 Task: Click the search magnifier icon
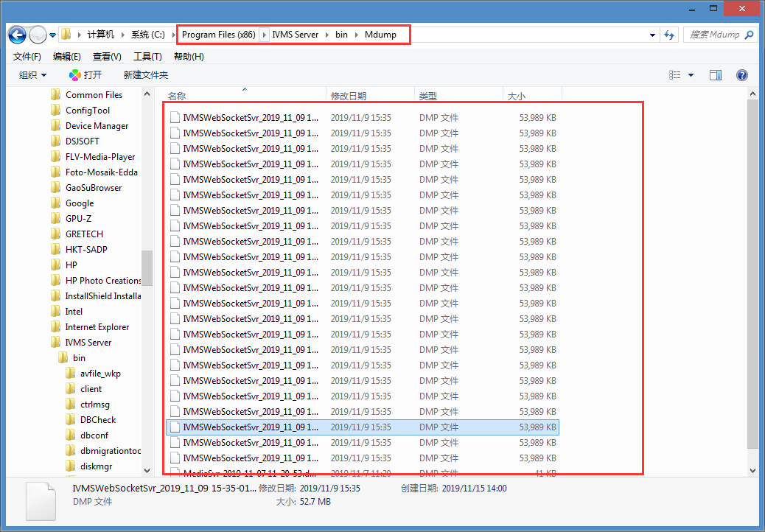pyautogui.click(x=749, y=35)
